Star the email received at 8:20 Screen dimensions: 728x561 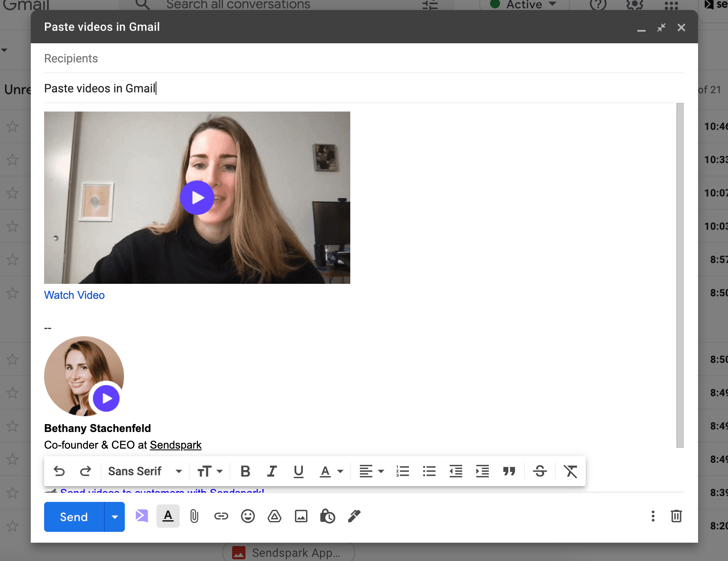coord(12,526)
